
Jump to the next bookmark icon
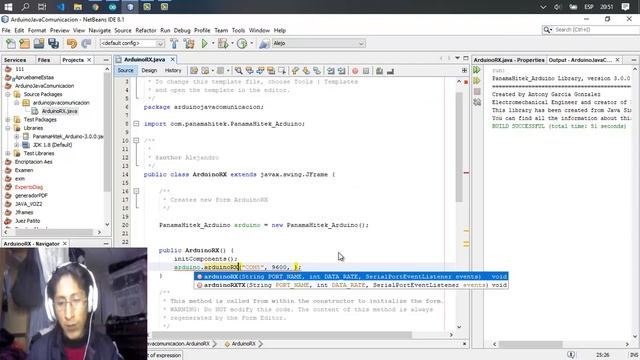306,71
